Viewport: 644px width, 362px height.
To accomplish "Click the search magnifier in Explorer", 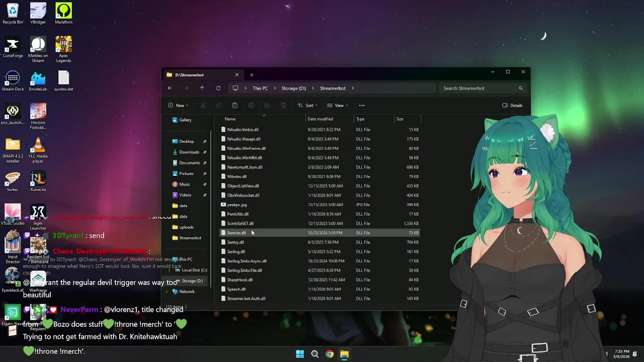I will click(521, 88).
